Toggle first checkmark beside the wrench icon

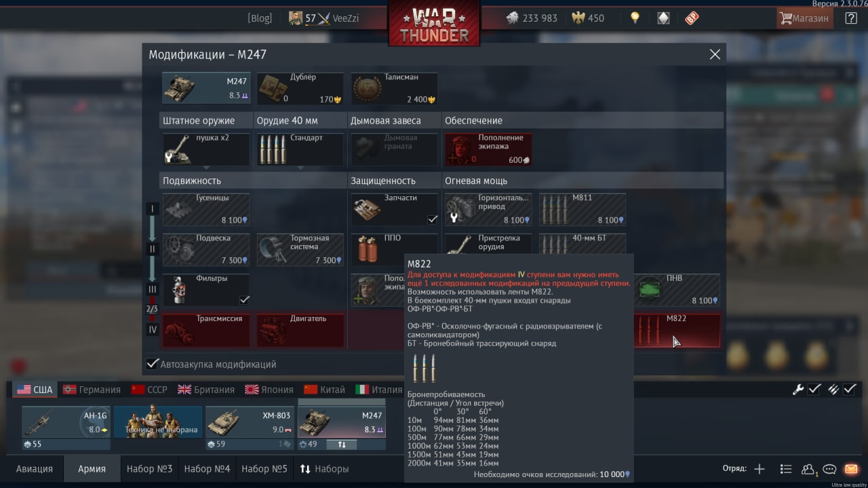(814, 390)
